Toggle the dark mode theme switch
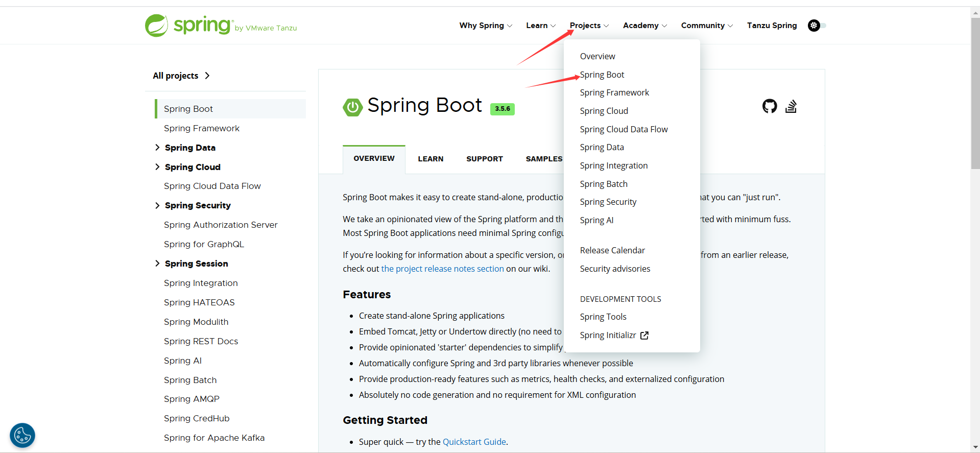Screen dimensions: 980x453 817,26
